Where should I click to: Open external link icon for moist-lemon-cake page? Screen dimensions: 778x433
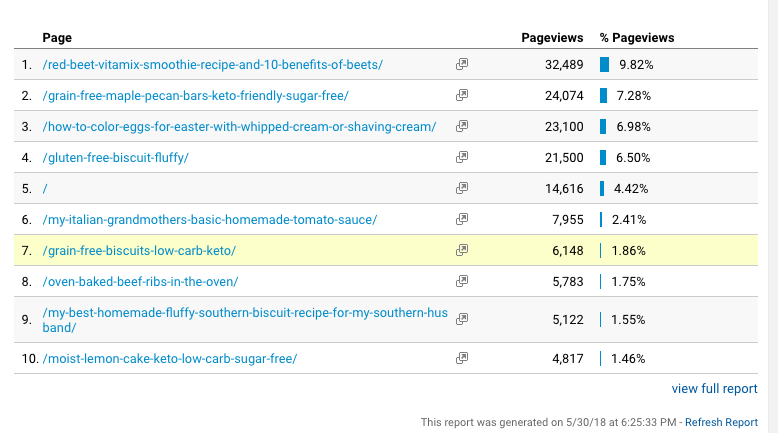[x=462, y=358]
